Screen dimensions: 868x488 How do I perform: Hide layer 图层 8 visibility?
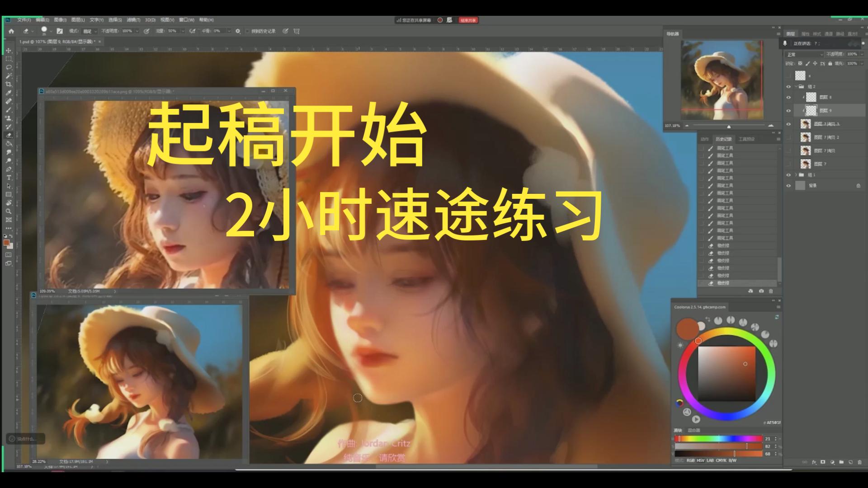coord(789,97)
